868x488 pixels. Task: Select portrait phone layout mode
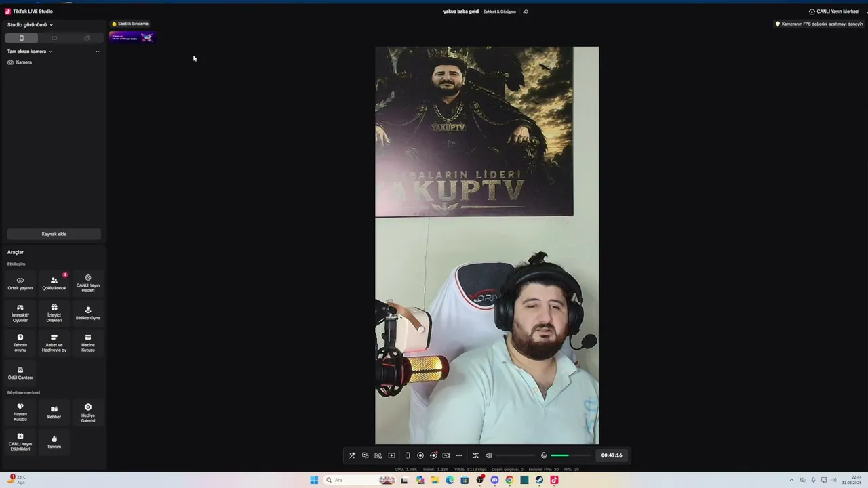[21, 38]
